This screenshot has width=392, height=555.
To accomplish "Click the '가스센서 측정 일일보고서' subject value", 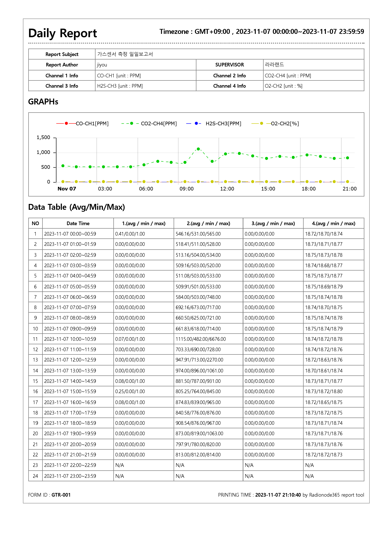I will tap(125, 54).
